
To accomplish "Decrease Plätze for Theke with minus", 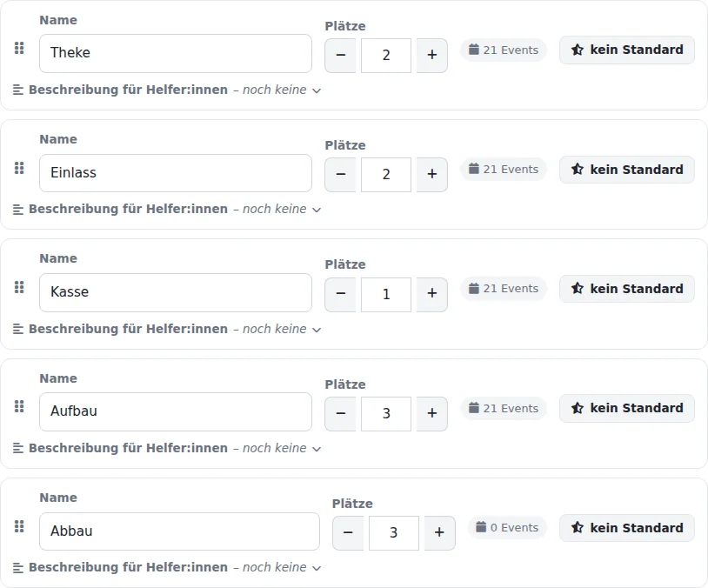I will (340, 55).
